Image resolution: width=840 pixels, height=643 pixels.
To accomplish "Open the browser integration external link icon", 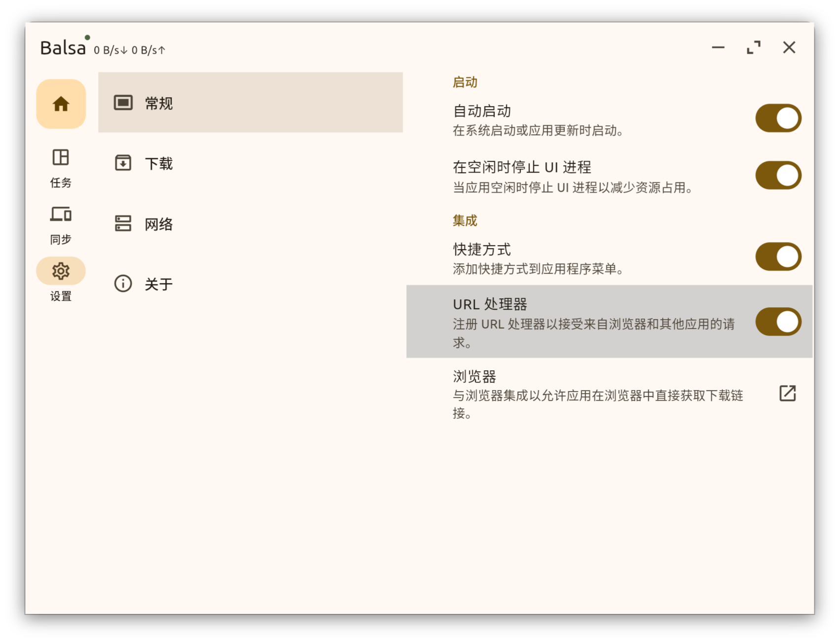I will (x=787, y=393).
